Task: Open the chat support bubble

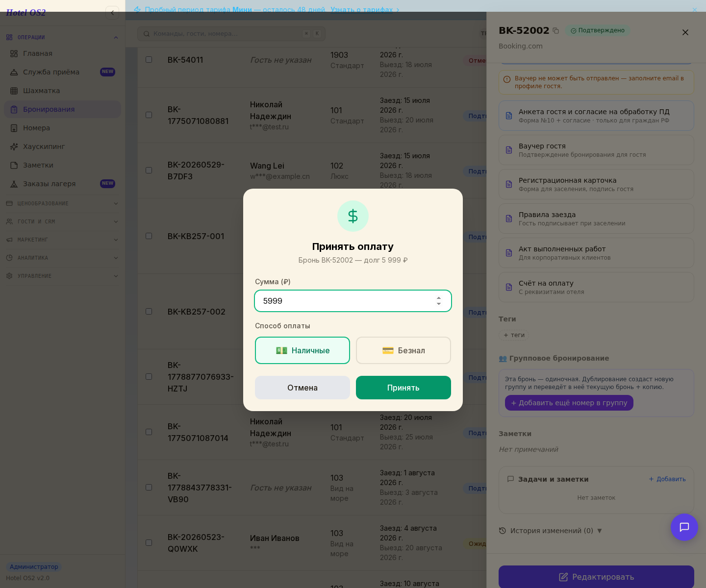Action: coord(684,527)
